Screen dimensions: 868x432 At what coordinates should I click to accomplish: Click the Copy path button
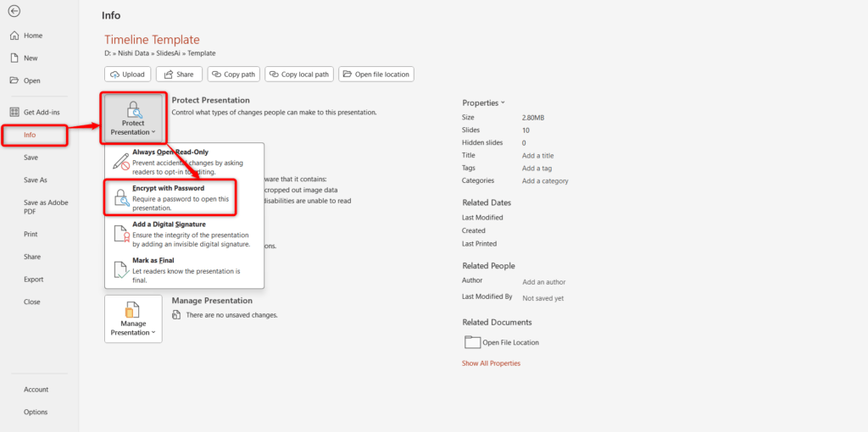(234, 75)
